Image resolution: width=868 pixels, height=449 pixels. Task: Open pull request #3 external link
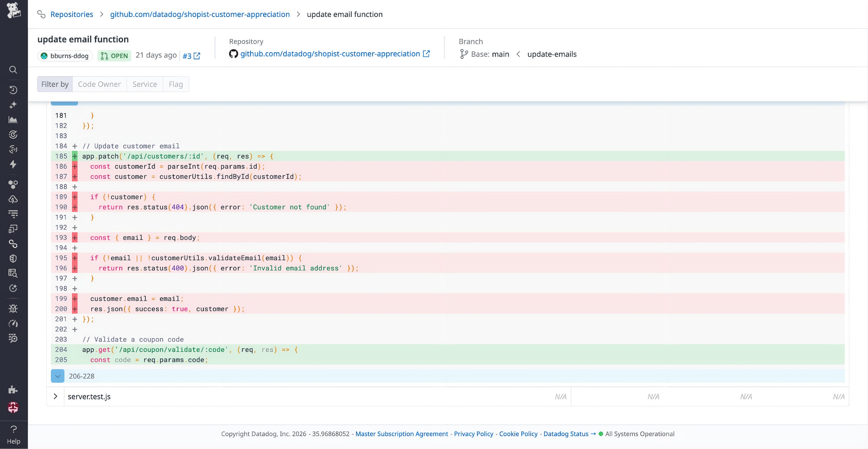[x=191, y=56]
